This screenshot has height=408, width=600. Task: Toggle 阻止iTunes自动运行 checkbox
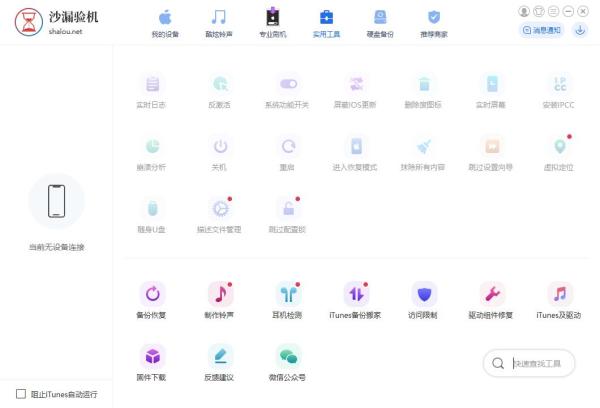pyautogui.click(x=21, y=394)
